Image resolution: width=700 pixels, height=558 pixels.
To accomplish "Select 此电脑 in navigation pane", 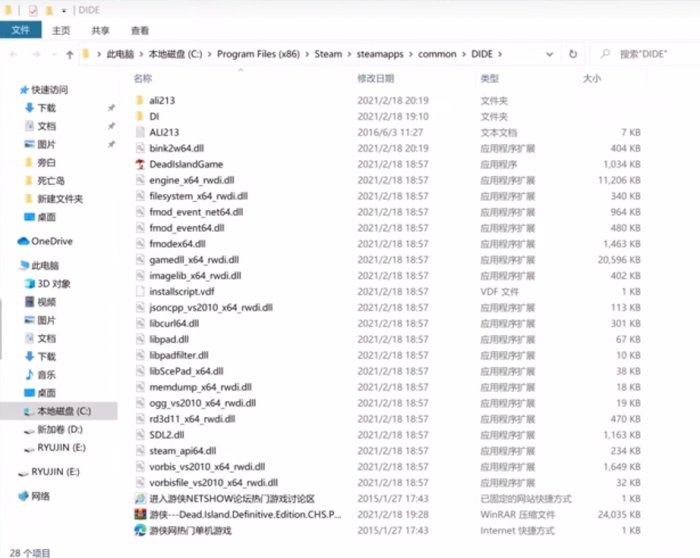I will pos(45,266).
